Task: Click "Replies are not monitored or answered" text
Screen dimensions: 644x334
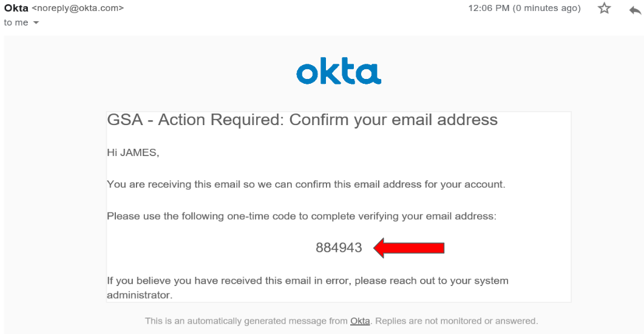Action: [x=456, y=321]
